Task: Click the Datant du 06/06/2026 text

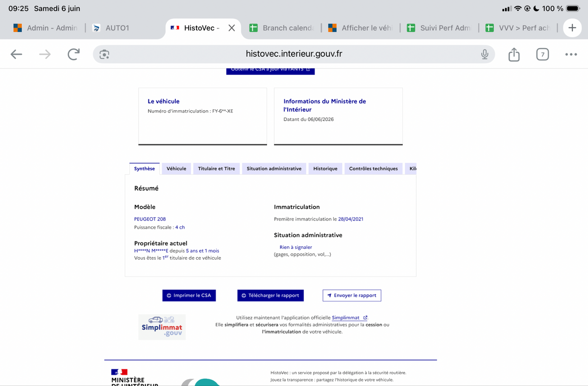Action: pos(309,120)
